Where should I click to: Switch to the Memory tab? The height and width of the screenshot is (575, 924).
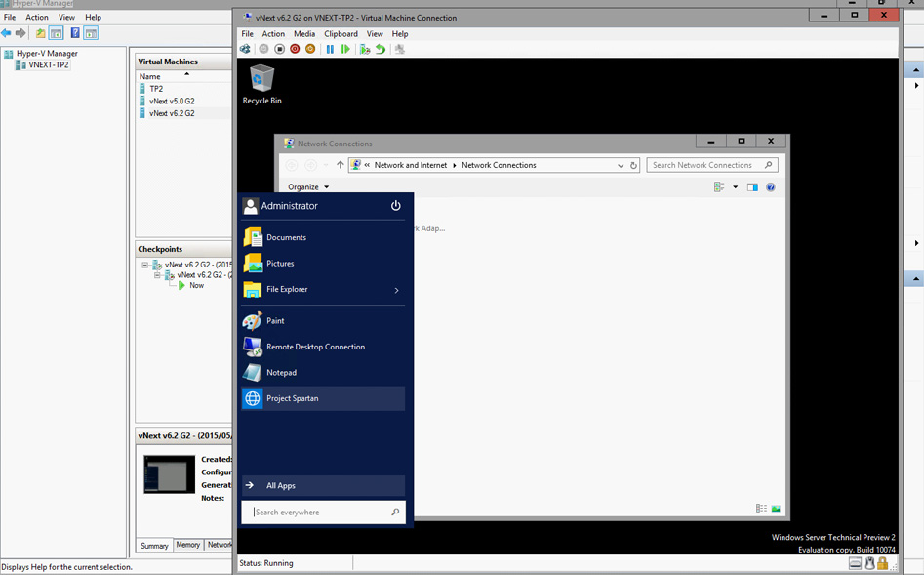tap(188, 545)
